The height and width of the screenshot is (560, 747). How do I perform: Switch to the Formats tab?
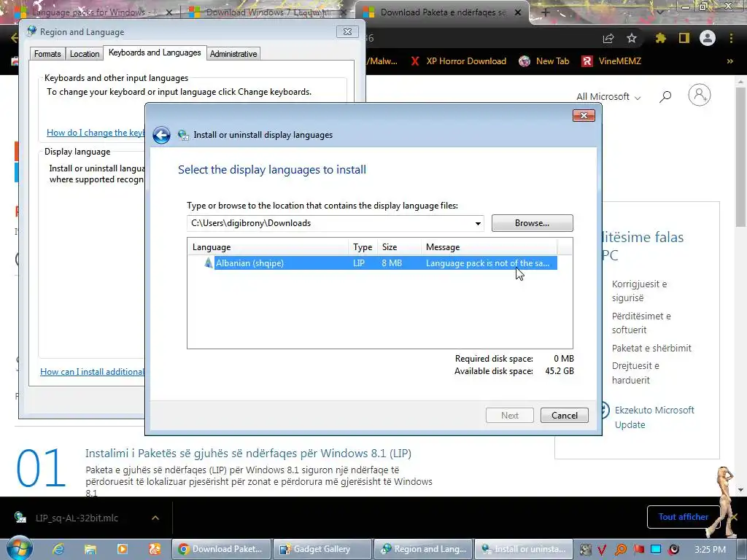(x=47, y=54)
